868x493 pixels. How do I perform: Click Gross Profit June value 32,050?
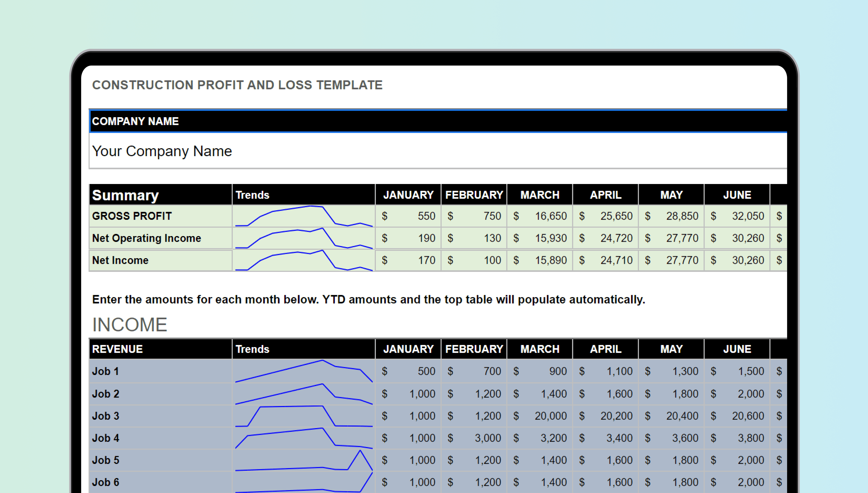click(737, 216)
